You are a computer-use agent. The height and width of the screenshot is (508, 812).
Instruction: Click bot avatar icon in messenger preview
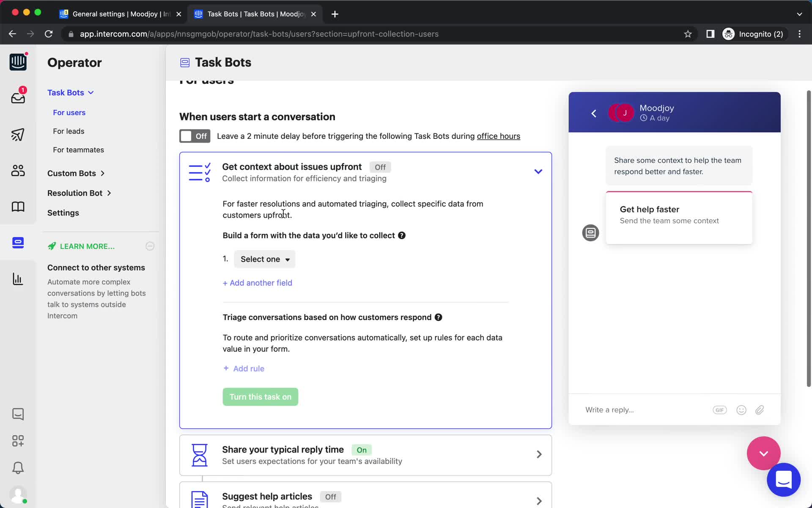590,233
